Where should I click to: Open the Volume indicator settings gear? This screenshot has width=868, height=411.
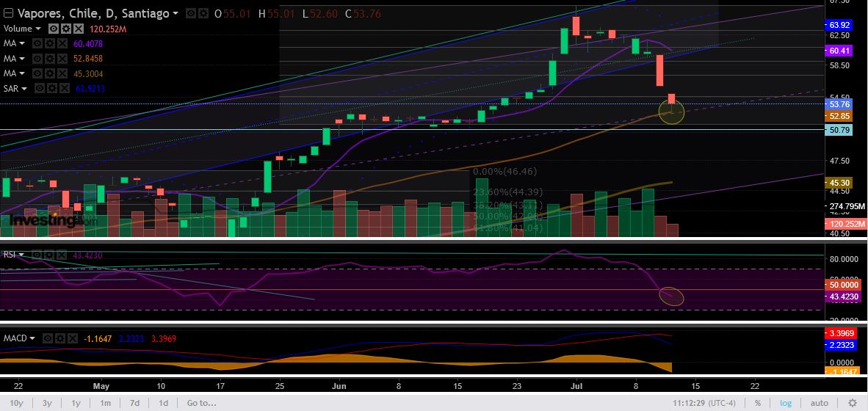pos(67,28)
